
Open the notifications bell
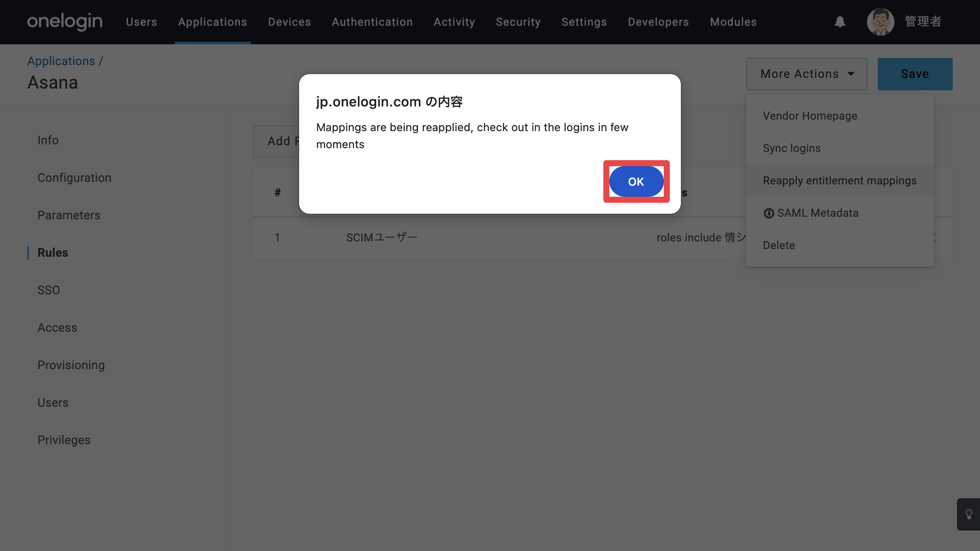click(840, 22)
